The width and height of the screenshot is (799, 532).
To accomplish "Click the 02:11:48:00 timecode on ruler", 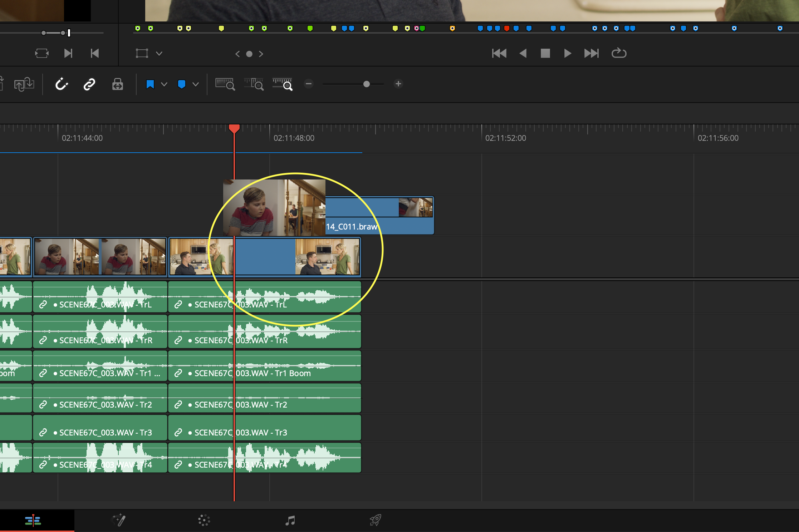I will click(x=294, y=138).
